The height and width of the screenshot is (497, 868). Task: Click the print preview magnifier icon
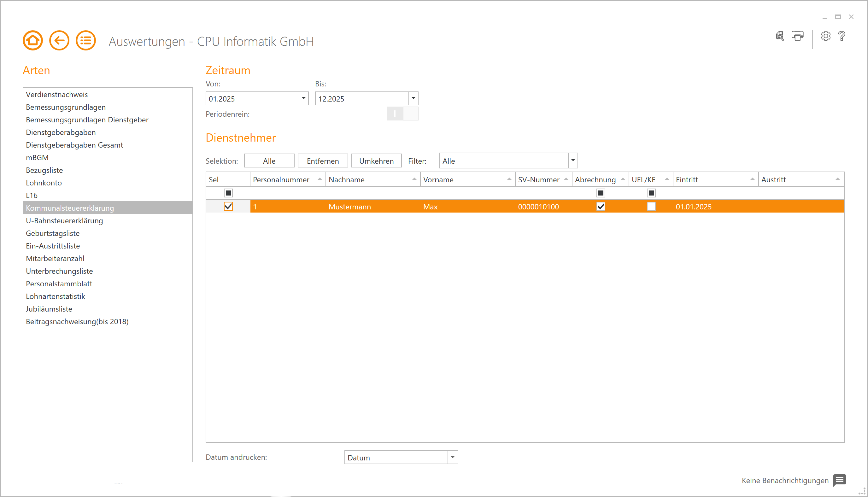click(780, 36)
